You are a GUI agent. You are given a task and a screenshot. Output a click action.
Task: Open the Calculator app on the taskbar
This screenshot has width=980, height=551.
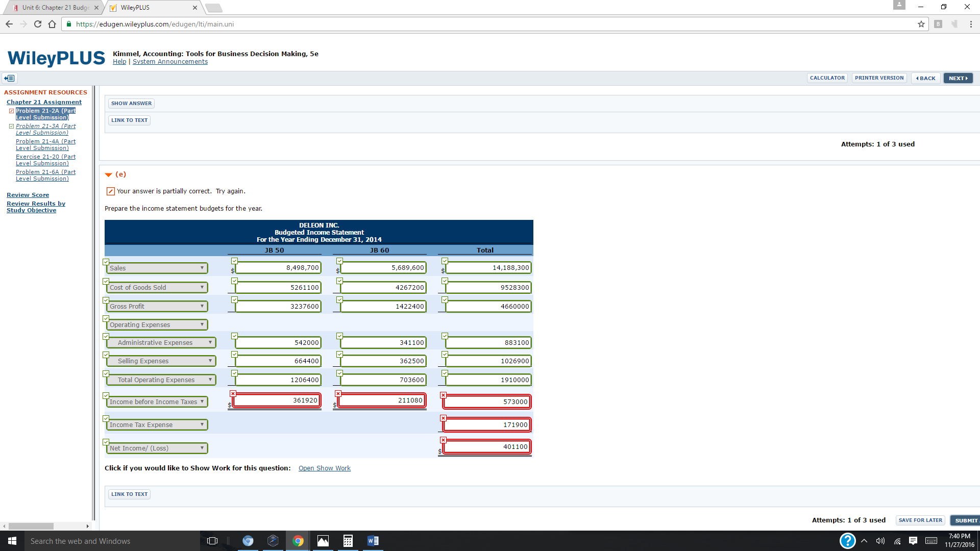(x=348, y=541)
